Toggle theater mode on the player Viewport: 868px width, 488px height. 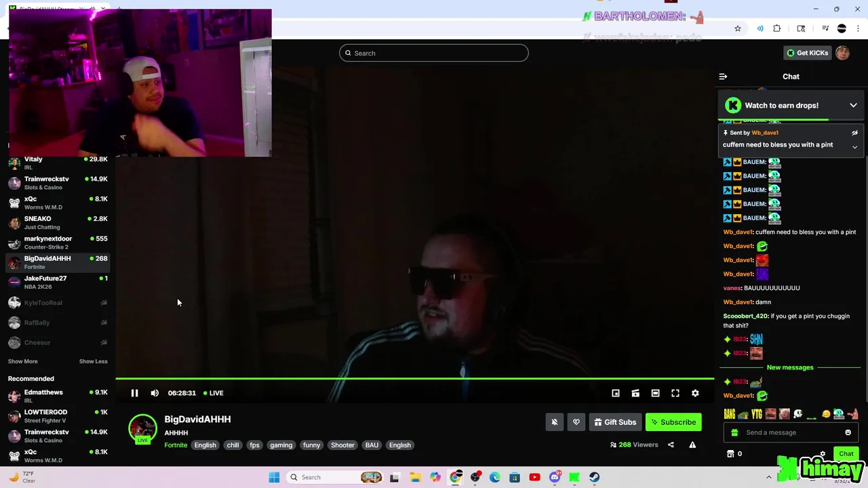click(x=655, y=393)
